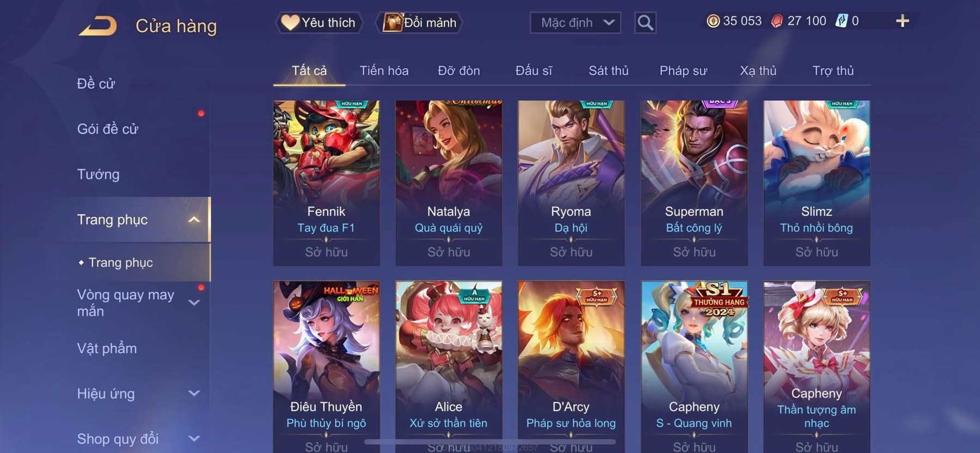Collapse the Trang phục sidebar section
The height and width of the screenshot is (453, 980).
pos(194,219)
